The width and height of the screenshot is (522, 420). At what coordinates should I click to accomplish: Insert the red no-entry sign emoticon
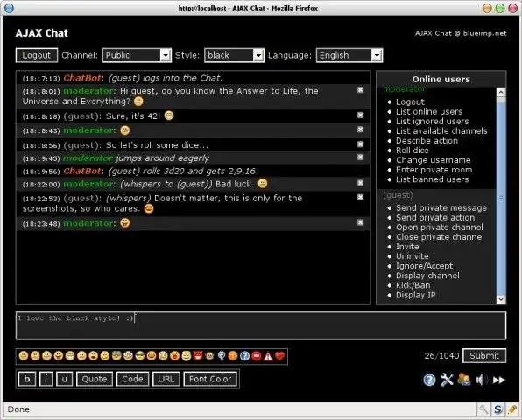coord(257,356)
